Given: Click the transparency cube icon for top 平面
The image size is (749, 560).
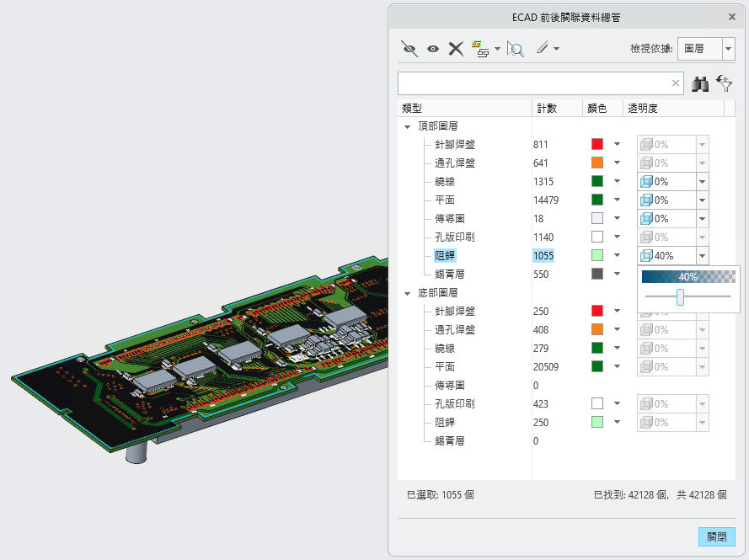Looking at the screenshot, I should click(x=646, y=200).
